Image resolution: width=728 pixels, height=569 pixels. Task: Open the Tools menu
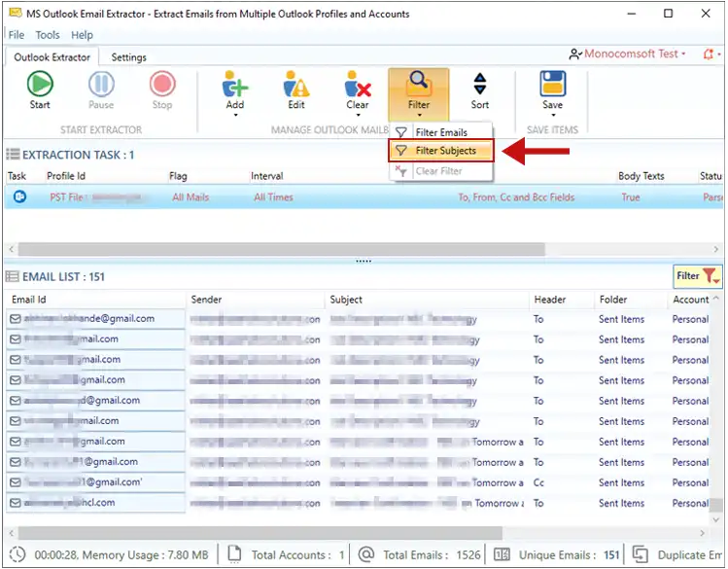(48, 35)
